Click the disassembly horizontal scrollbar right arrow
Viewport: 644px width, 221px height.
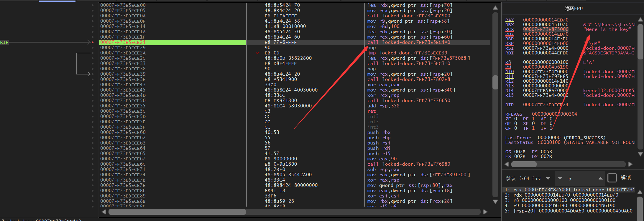(485, 212)
